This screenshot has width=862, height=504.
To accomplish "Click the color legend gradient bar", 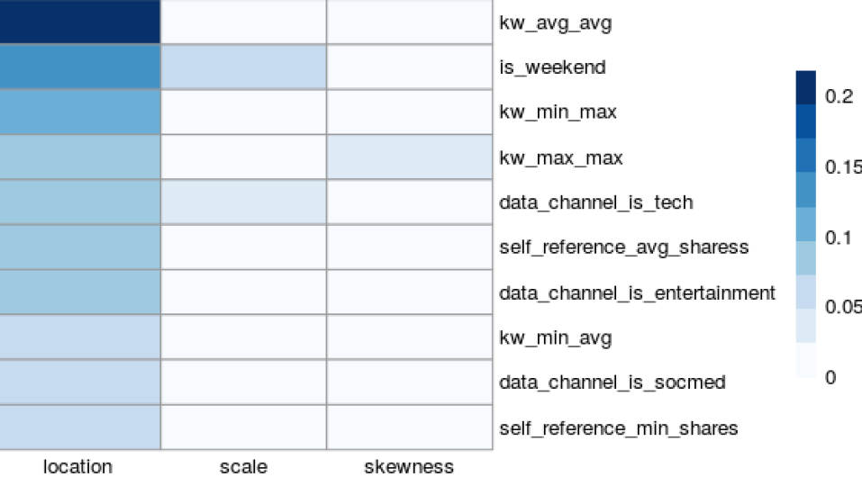I will pos(806,223).
